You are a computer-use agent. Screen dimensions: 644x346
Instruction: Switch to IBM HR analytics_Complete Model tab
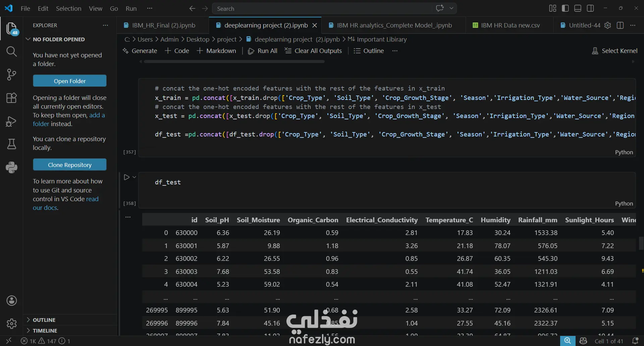point(393,25)
